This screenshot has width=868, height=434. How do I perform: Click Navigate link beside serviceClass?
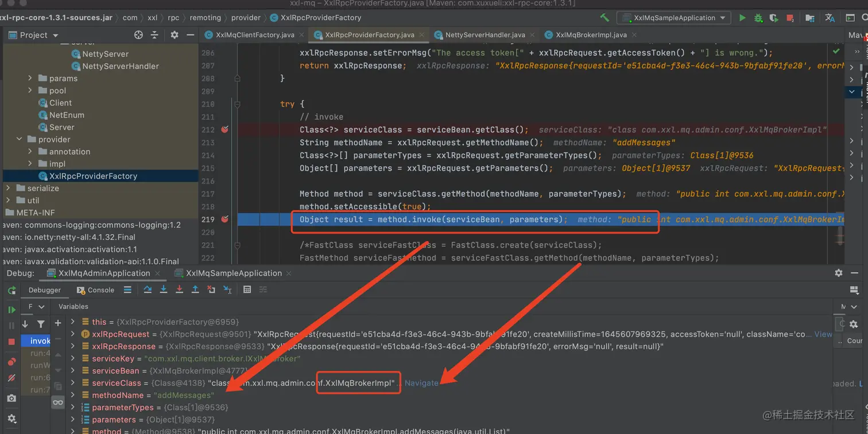[x=421, y=383]
